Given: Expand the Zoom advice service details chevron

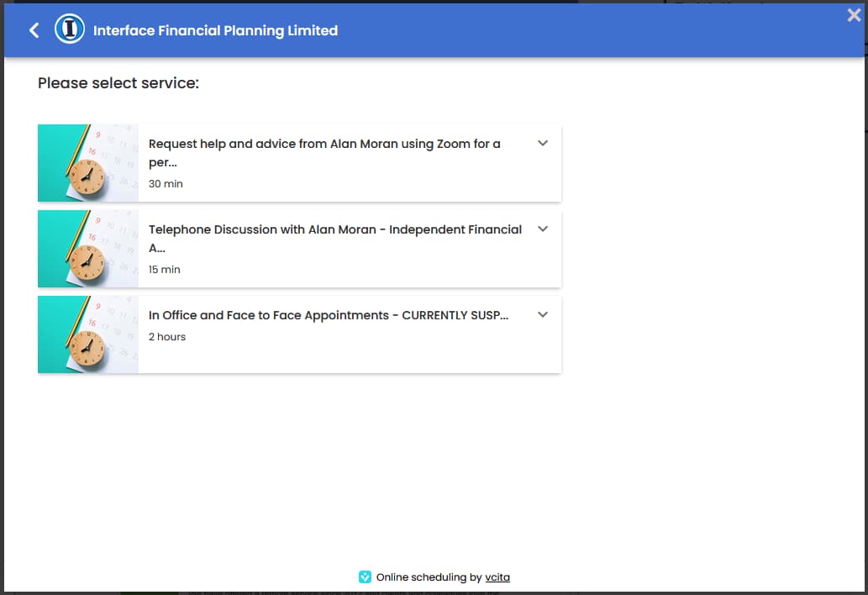Looking at the screenshot, I should coord(543,143).
